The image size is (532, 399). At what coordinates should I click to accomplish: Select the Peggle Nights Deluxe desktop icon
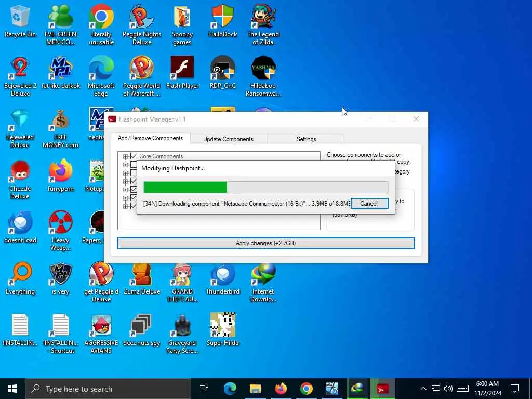click(x=141, y=24)
